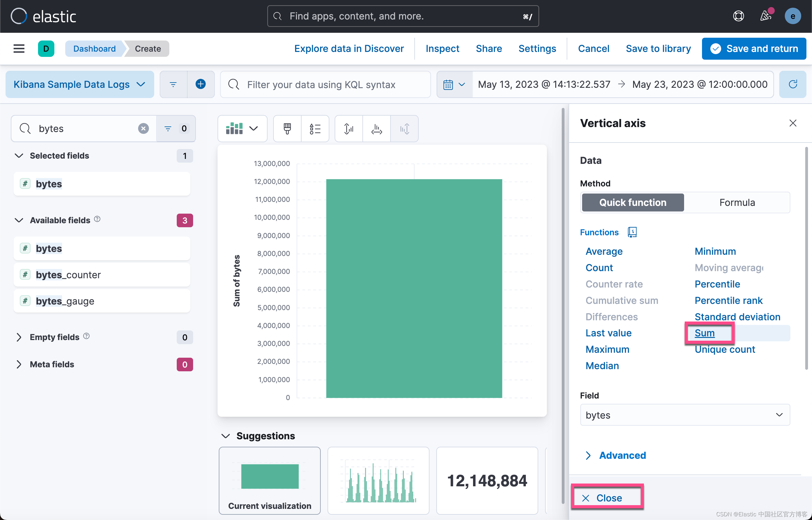Screen dimensions: 812x520
Task: Switch method to Formula
Action: [x=737, y=202]
